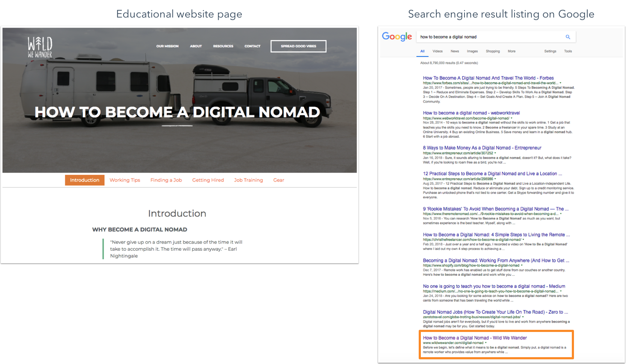Click the Spread Good Vibes button
Viewport: 627px width, 364px height.
(299, 46)
